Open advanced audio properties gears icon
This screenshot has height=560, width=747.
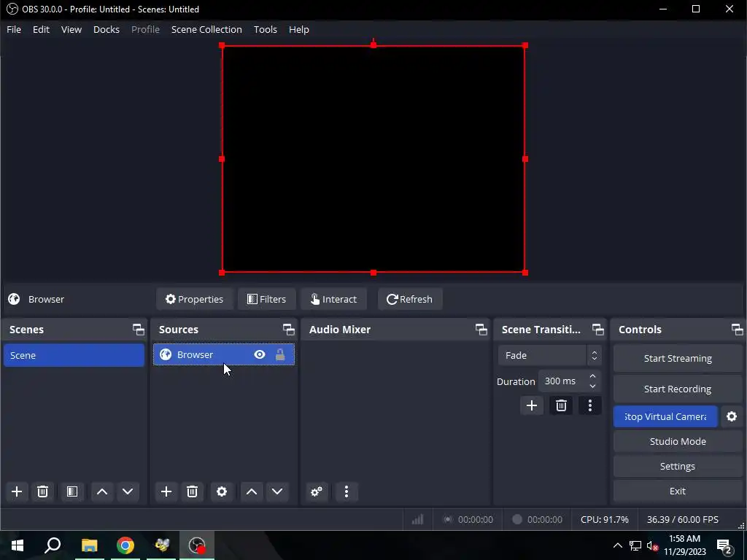317,491
